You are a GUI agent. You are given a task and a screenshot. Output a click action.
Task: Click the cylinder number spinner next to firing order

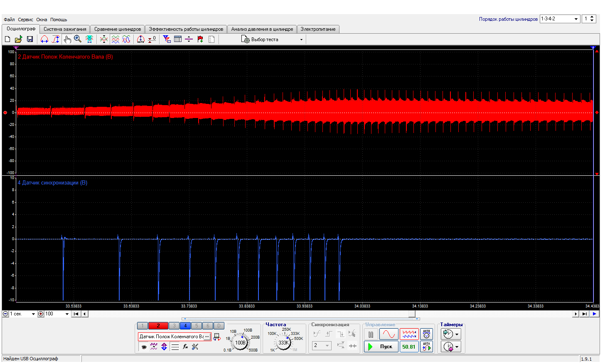point(589,19)
